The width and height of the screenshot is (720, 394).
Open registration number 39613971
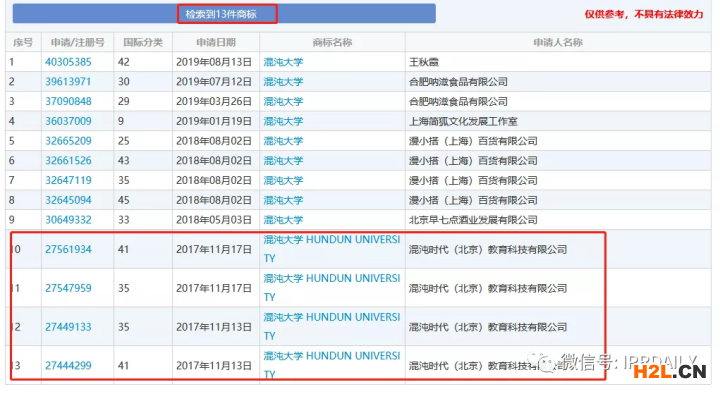[68, 82]
